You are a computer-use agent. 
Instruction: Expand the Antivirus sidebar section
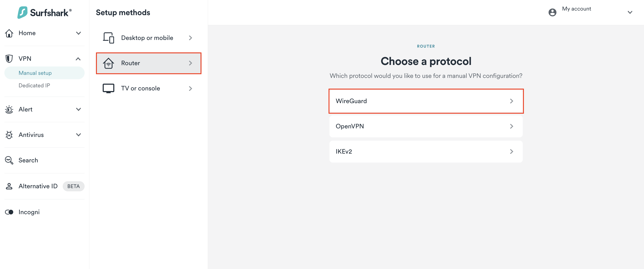pos(78,135)
